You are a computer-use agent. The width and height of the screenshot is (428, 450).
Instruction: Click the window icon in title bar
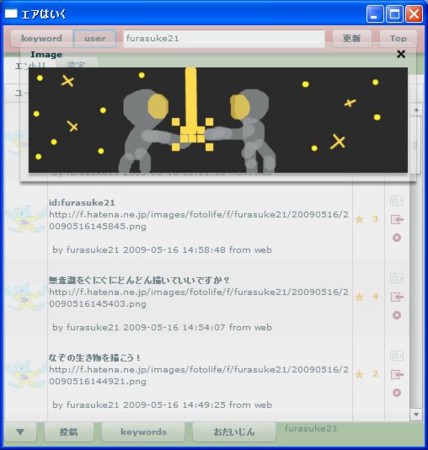pos(11,14)
